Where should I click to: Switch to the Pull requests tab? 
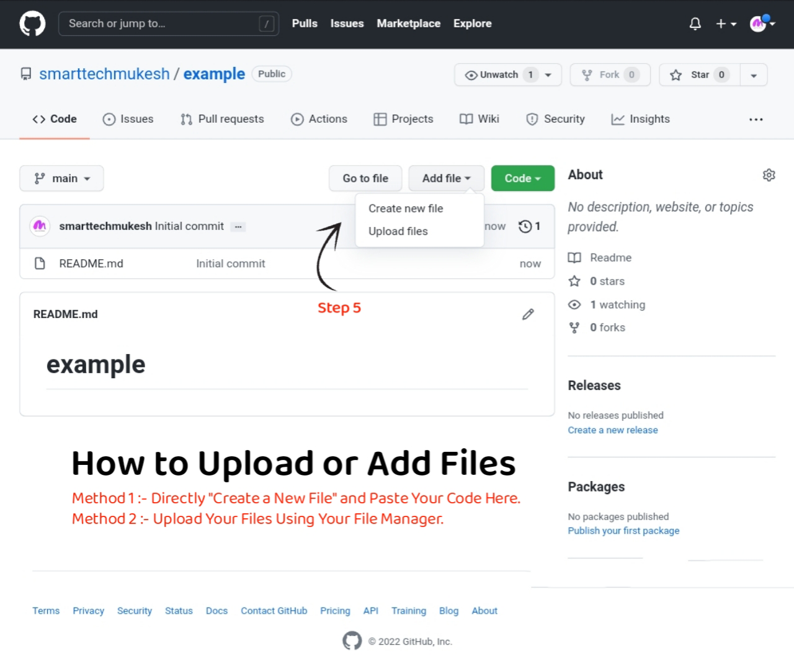pos(222,119)
